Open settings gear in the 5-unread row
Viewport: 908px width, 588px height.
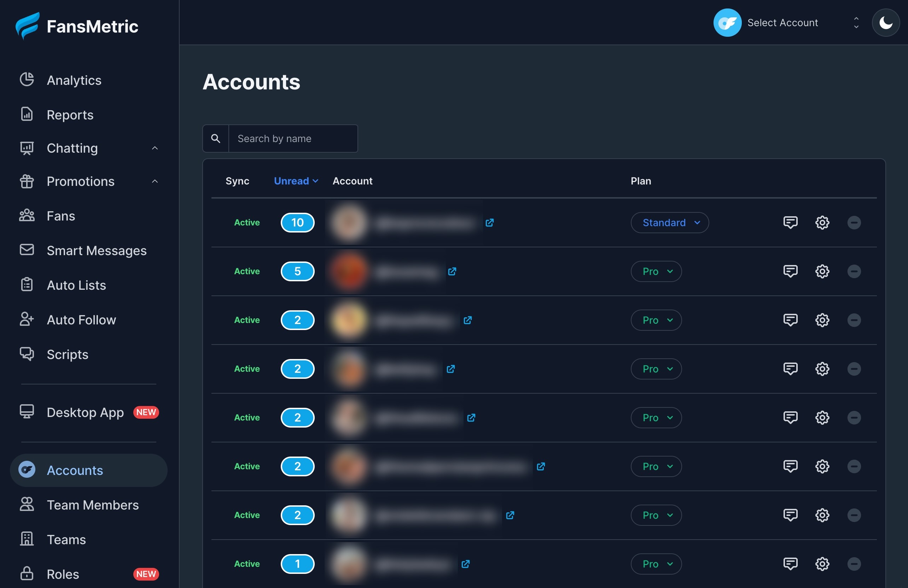pyautogui.click(x=822, y=271)
